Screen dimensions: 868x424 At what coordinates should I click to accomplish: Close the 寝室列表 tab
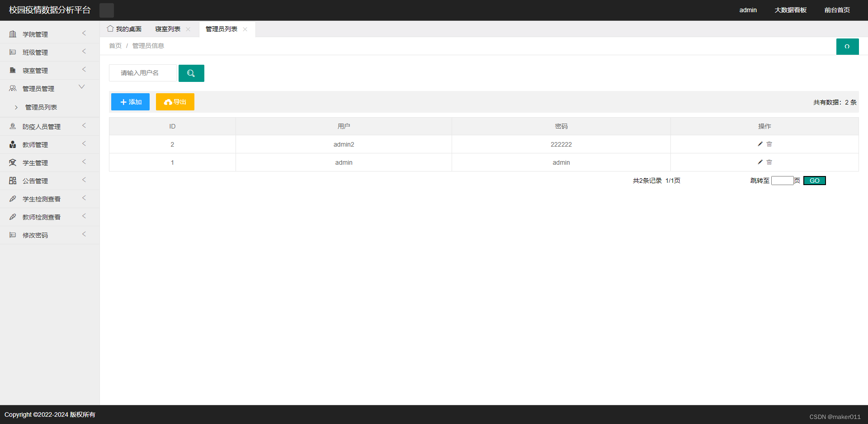[188, 29]
